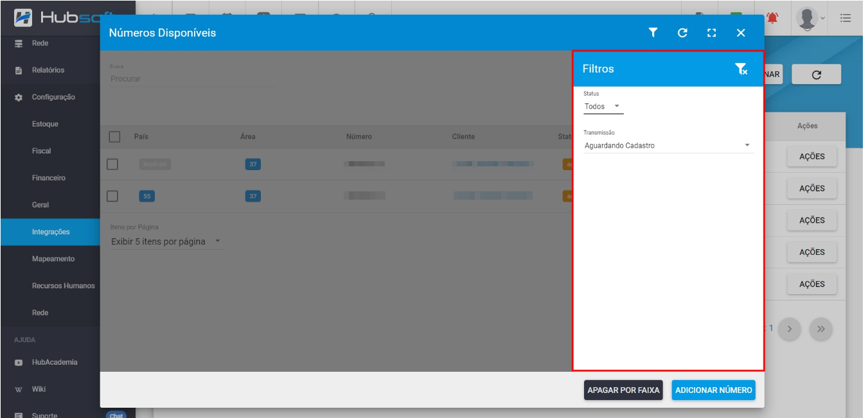This screenshot has width=868, height=418.
Task: Sort by the Área column header
Action: click(x=248, y=137)
